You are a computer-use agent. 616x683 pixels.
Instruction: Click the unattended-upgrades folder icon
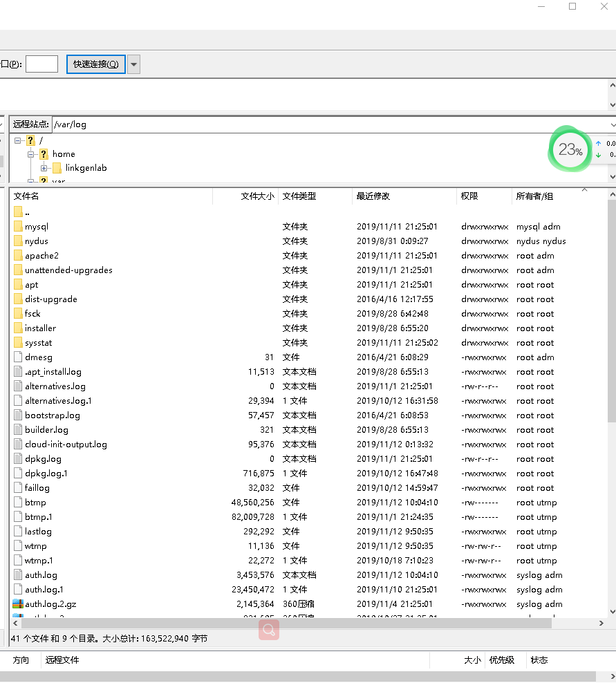tap(18, 270)
